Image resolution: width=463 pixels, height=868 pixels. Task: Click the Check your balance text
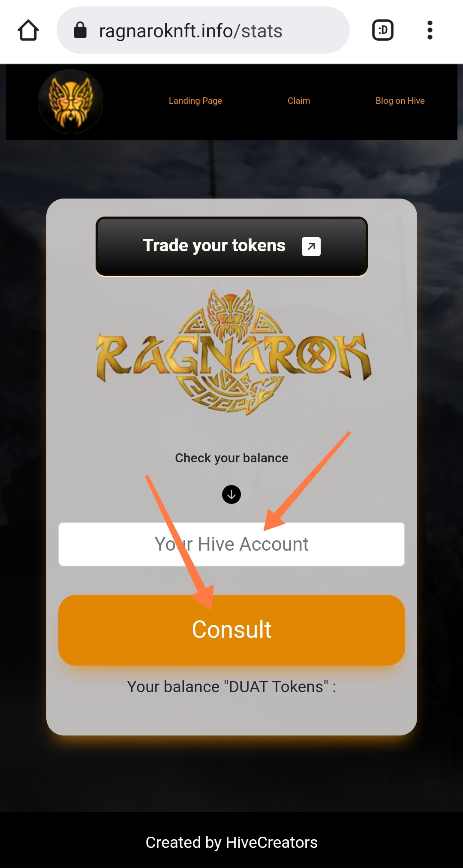[x=231, y=458]
